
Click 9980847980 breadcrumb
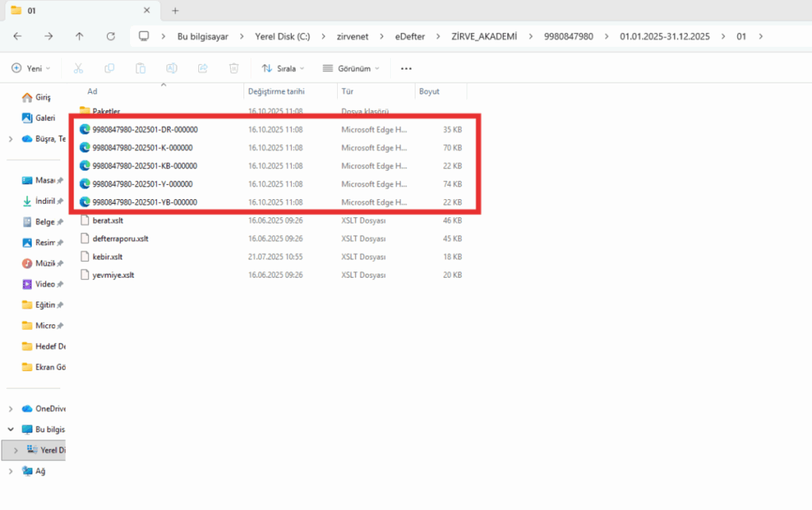pyautogui.click(x=568, y=36)
